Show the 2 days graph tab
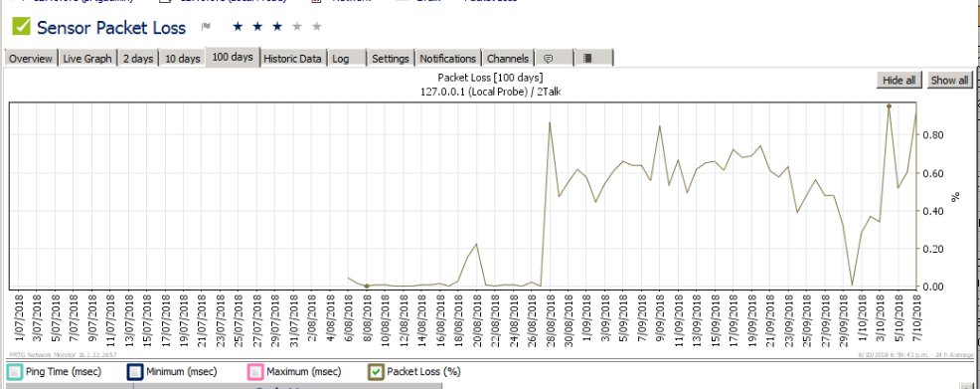This screenshot has width=980, height=389. tap(138, 58)
